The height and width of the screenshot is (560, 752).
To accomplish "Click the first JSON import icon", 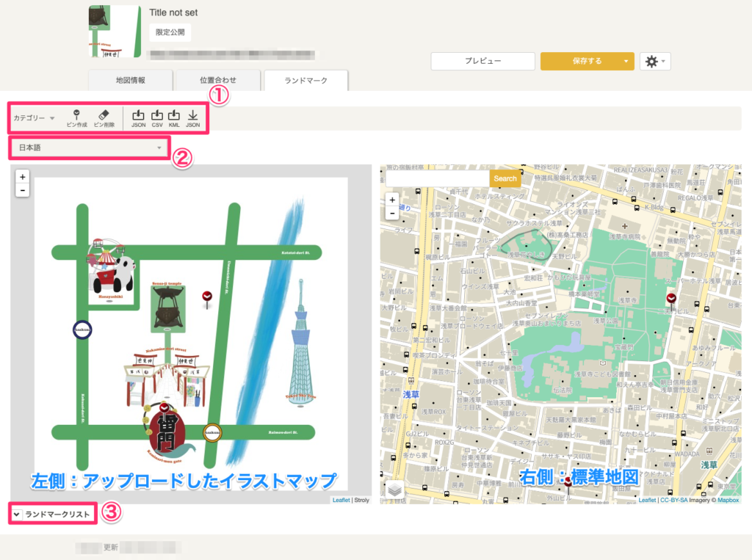I will pos(138,117).
